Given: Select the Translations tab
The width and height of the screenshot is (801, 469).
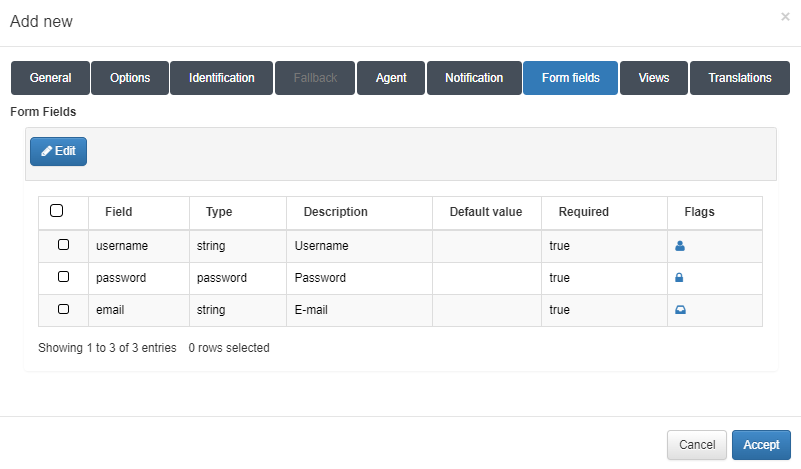Looking at the screenshot, I should click(740, 78).
